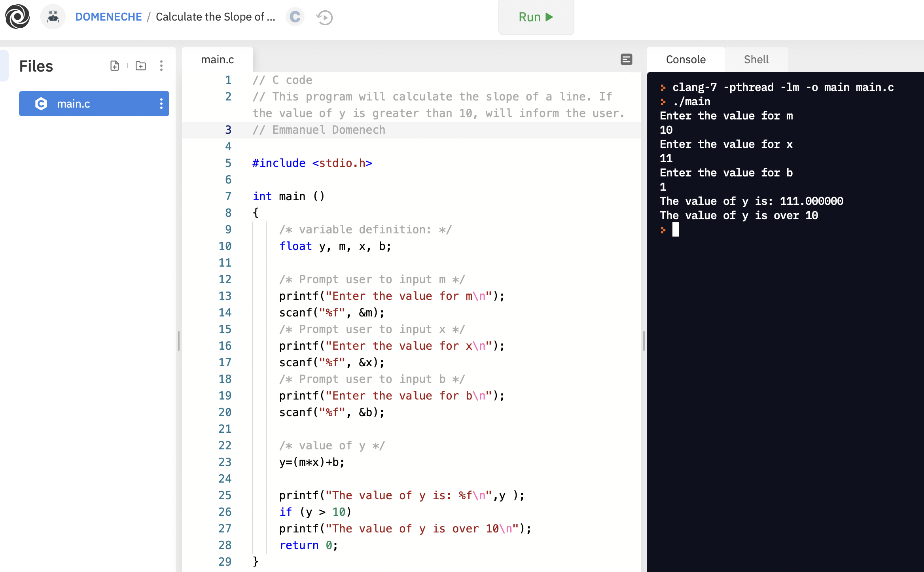Open the DOMENECHE profile link
The image size is (924, 572).
coord(109,17)
